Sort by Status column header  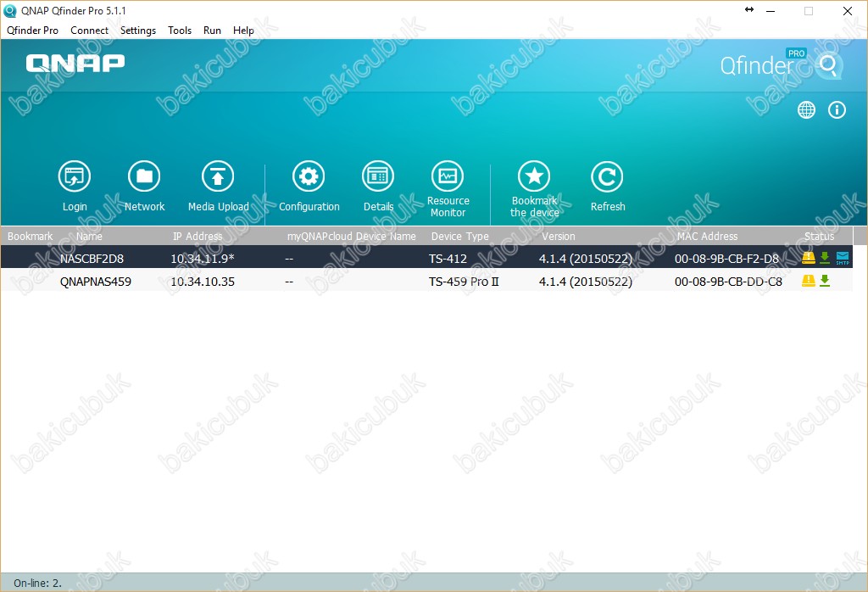pyautogui.click(x=820, y=236)
